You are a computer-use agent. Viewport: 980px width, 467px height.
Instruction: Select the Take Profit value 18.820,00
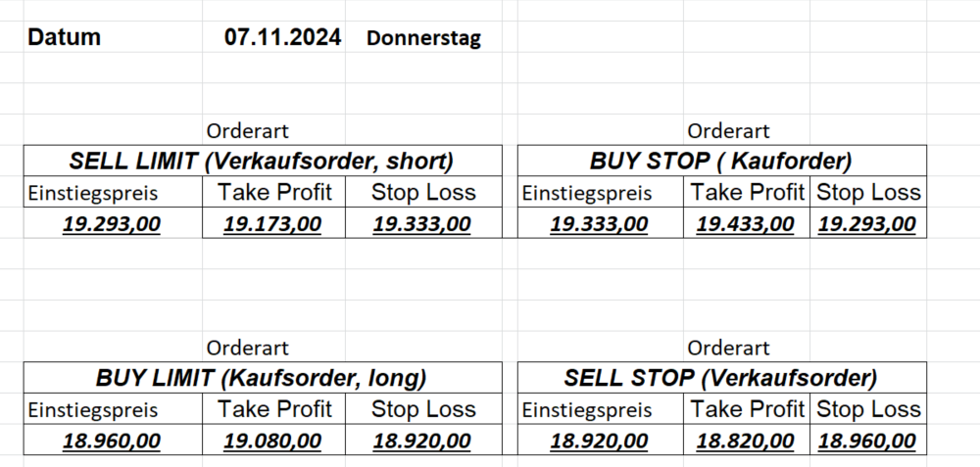click(x=745, y=441)
